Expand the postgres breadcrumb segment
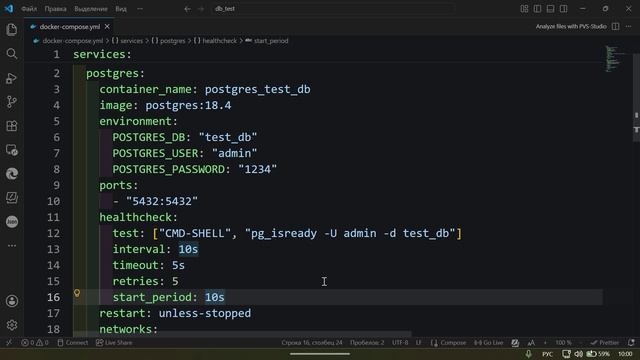The height and width of the screenshot is (360, 640). (x=168, y=41)
